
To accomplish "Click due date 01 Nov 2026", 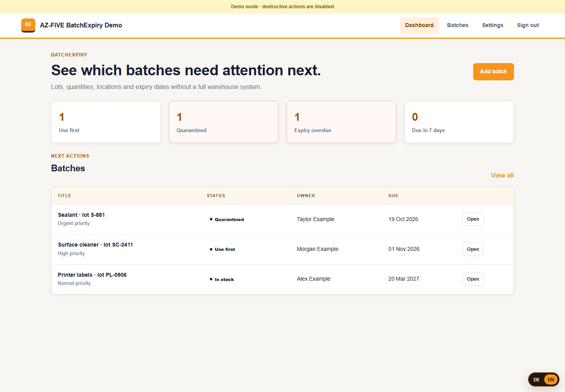I will 404,249.
